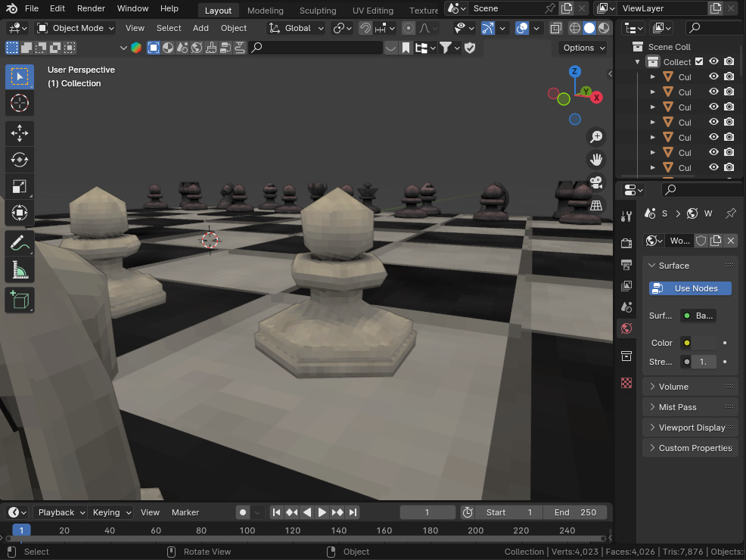The height and width of the screenshot is (560, 746).
Task: Expand the Volume panel
Action: pyautogui.click(x=673, y=387)
